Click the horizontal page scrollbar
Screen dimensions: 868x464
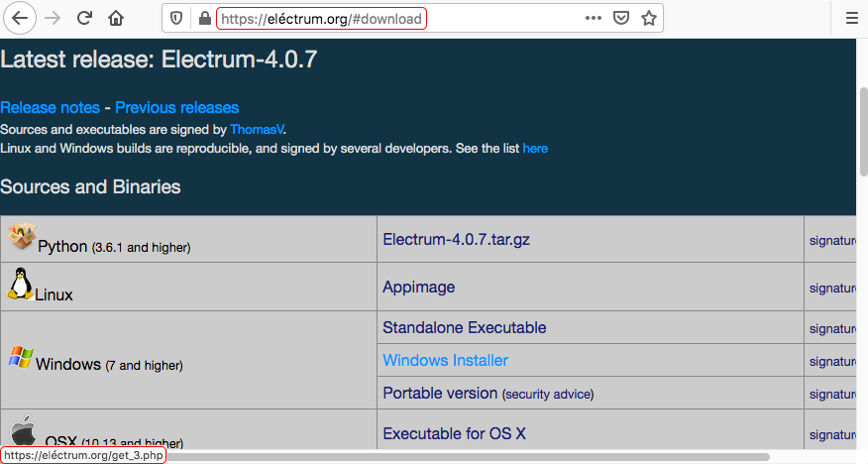[468, 457]
